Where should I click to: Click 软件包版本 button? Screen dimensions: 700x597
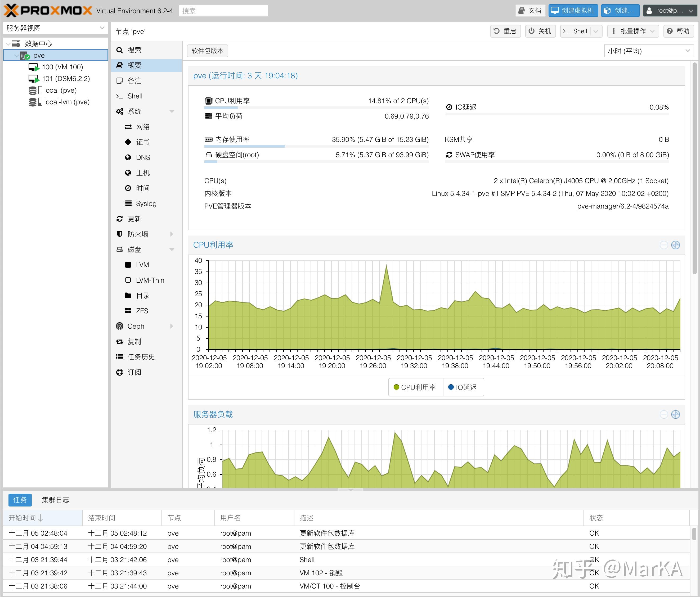[x=208, y=51]
